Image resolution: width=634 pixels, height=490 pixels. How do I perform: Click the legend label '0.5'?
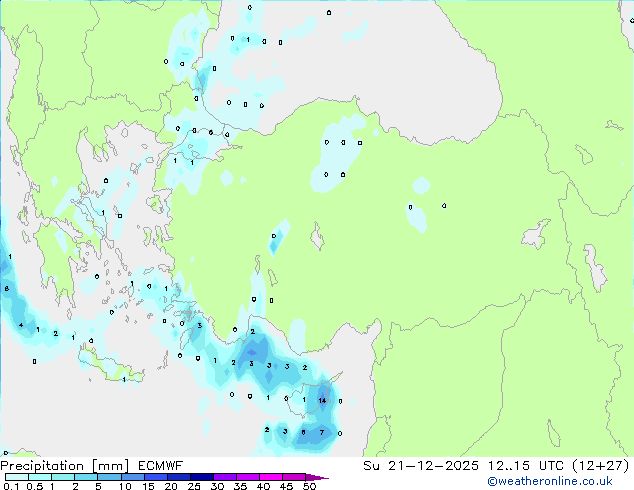(34, 486)
